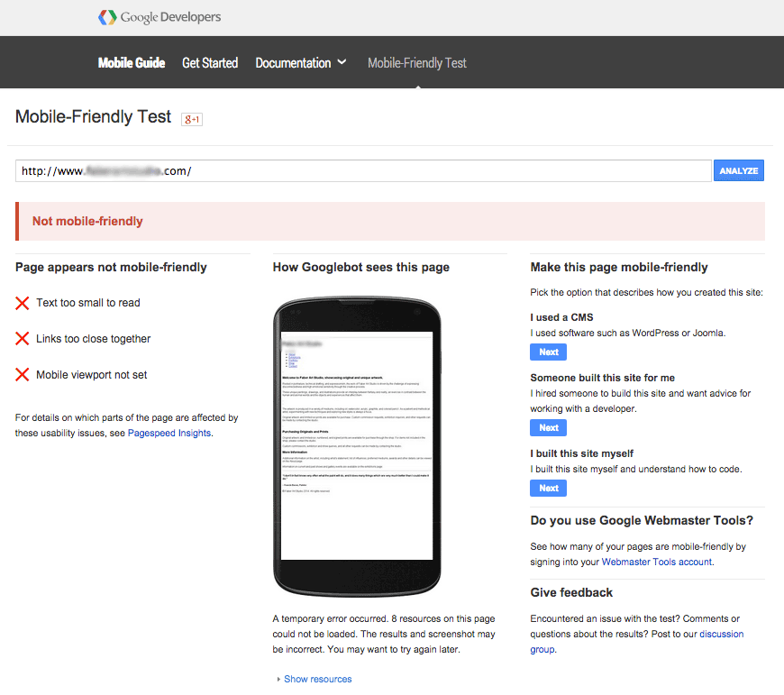784x695 pixels.
Task: Click red X beside Mobile viewport not set
Action: (22, 375)
